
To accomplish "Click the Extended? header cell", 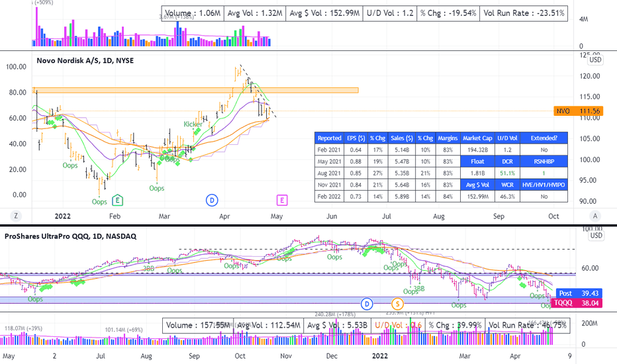I will point(544,138).
